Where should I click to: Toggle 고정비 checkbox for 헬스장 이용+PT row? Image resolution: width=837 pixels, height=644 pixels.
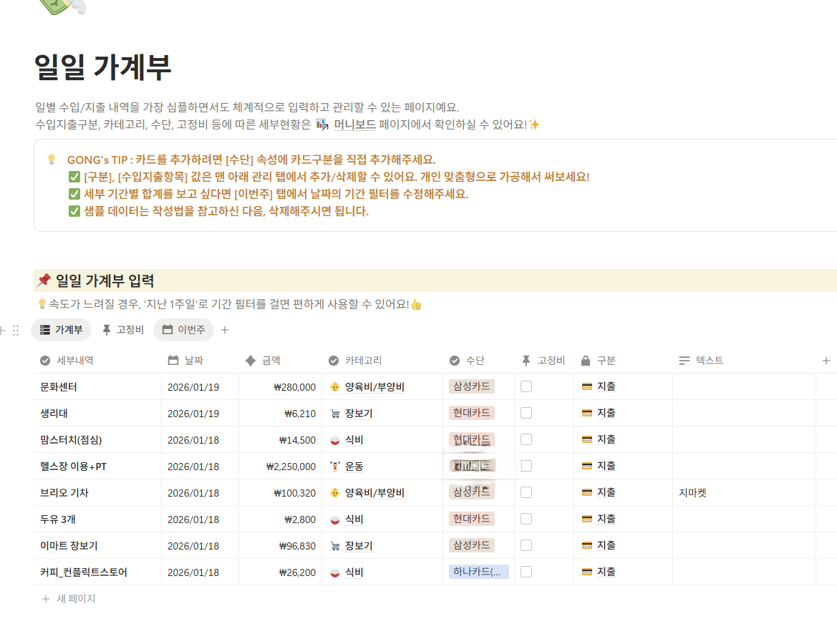click(x=526, y=466)
